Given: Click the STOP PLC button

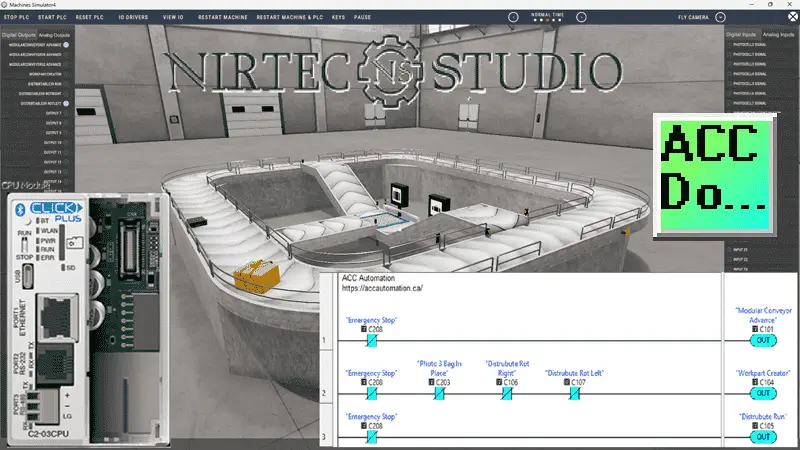Looking at the screenshot, I should (16, 17).
